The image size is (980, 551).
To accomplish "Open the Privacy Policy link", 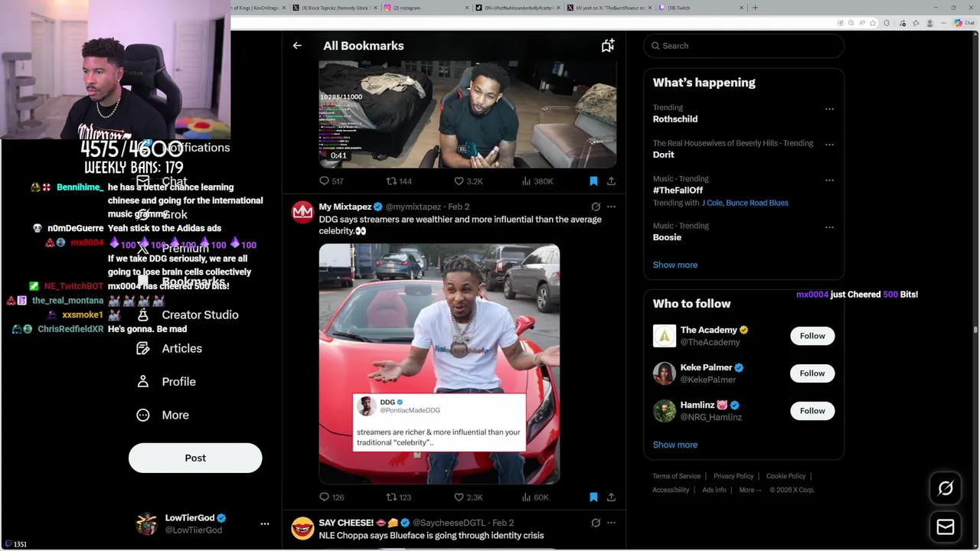I will tap(733, 476).
